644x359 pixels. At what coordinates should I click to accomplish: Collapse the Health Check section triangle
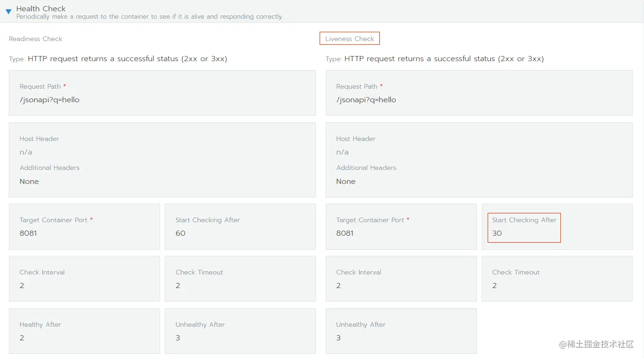[8, 12]
